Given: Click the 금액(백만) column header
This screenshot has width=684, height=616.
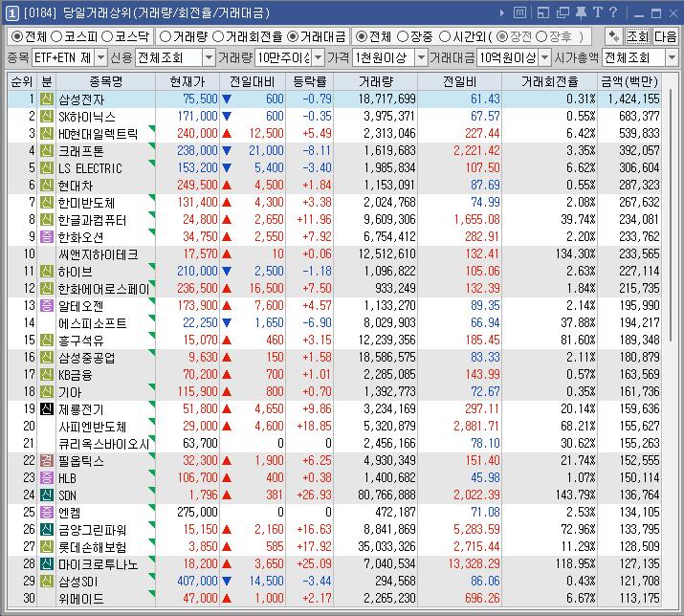Looking at the screenshot, I should click(x=629, y=81).
